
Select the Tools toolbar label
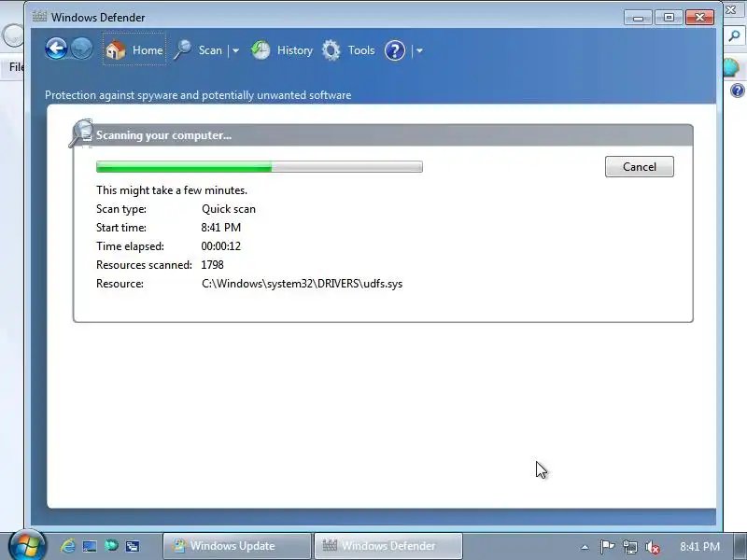(361, 50)
